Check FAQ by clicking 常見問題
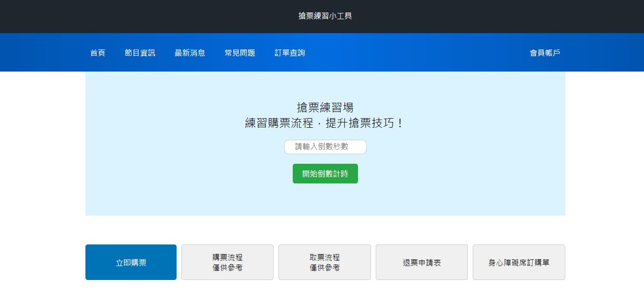644x292 pixels. click(239, 53)
